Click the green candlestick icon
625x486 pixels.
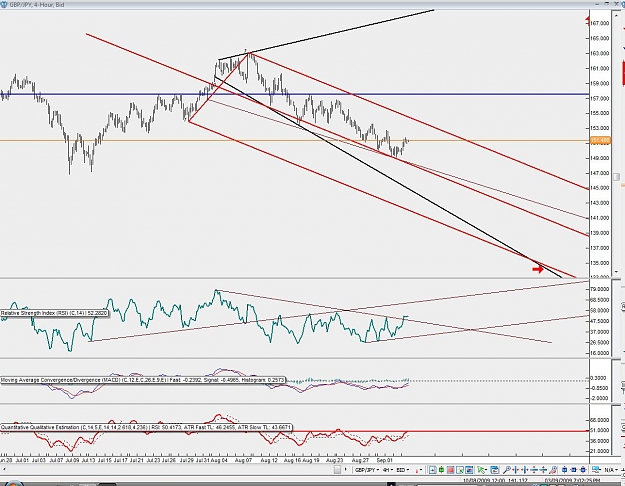click(x=442, y=470)
